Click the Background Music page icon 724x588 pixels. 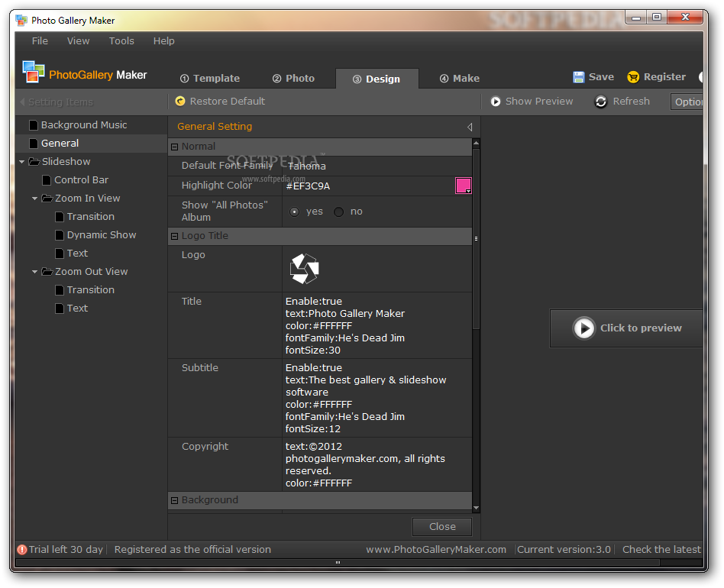(x=34, y=125)
